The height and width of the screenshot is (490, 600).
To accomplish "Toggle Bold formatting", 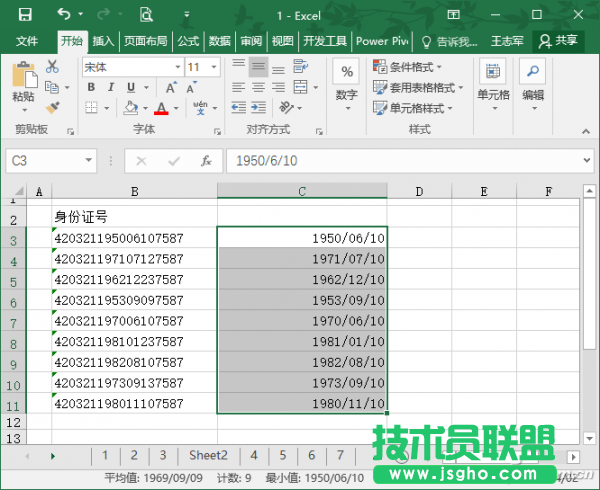I will [x=90, y=88].
